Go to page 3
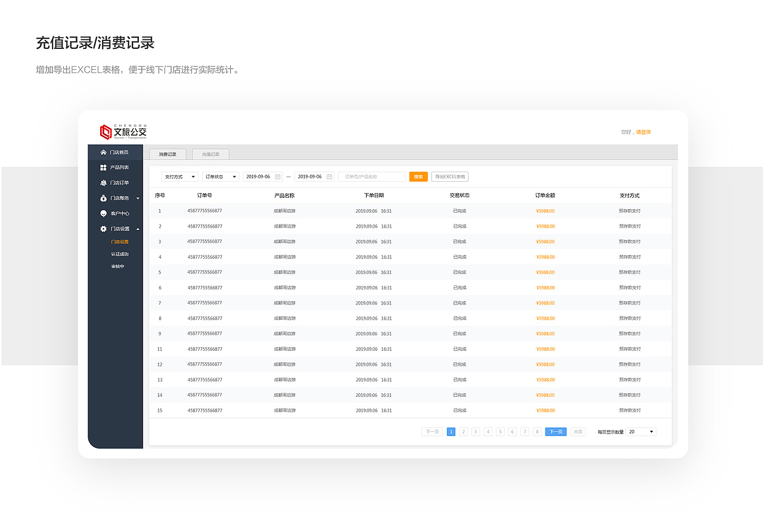Viewport: 763px width, 532px height. pos(476,432)
